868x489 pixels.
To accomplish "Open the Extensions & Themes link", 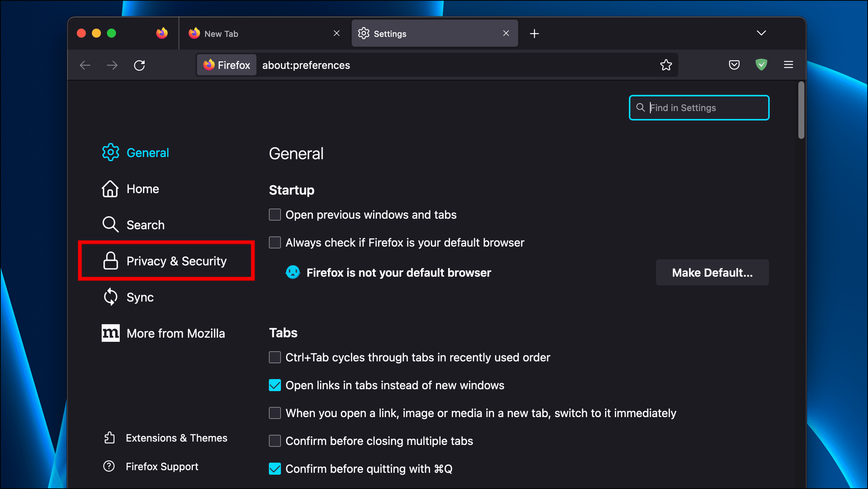I will pyautogui.click(x=166, y=438).
